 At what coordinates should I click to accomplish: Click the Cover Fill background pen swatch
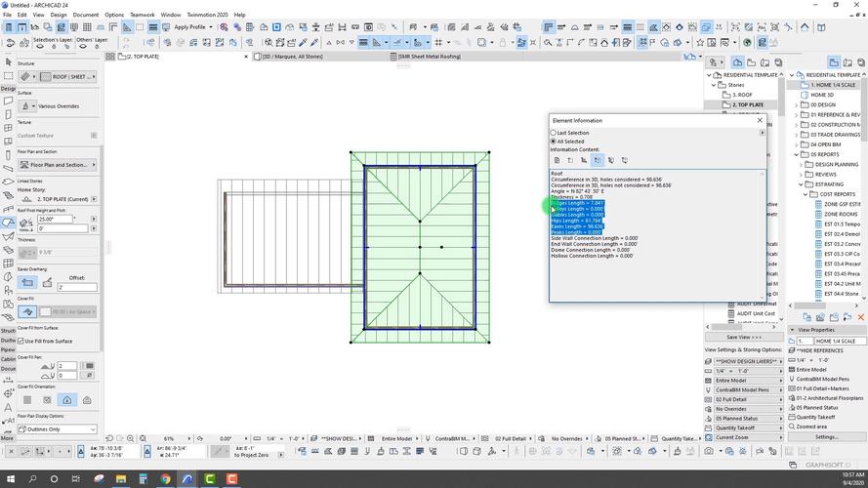coord(89,375)
